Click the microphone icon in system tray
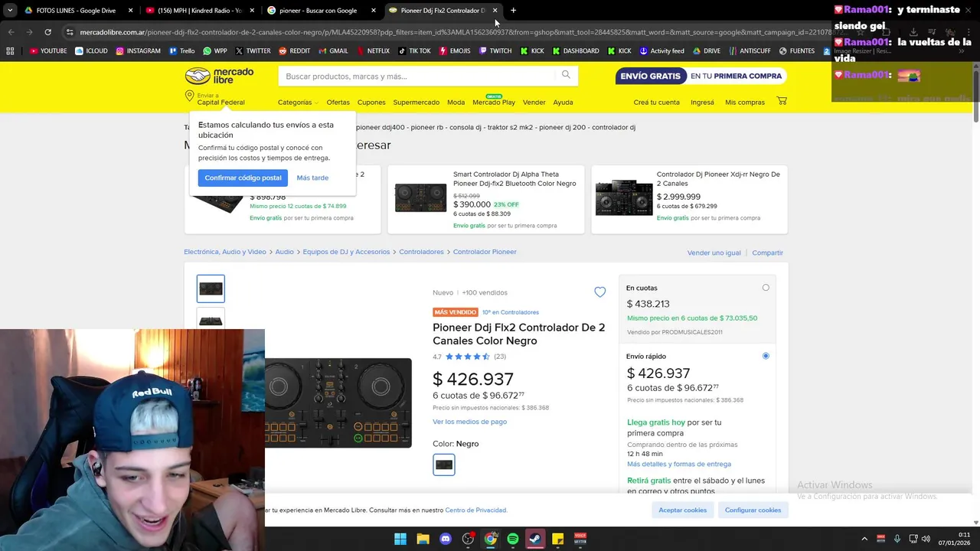The height and width of the screenshot is (551, 980). pos(897,540)
